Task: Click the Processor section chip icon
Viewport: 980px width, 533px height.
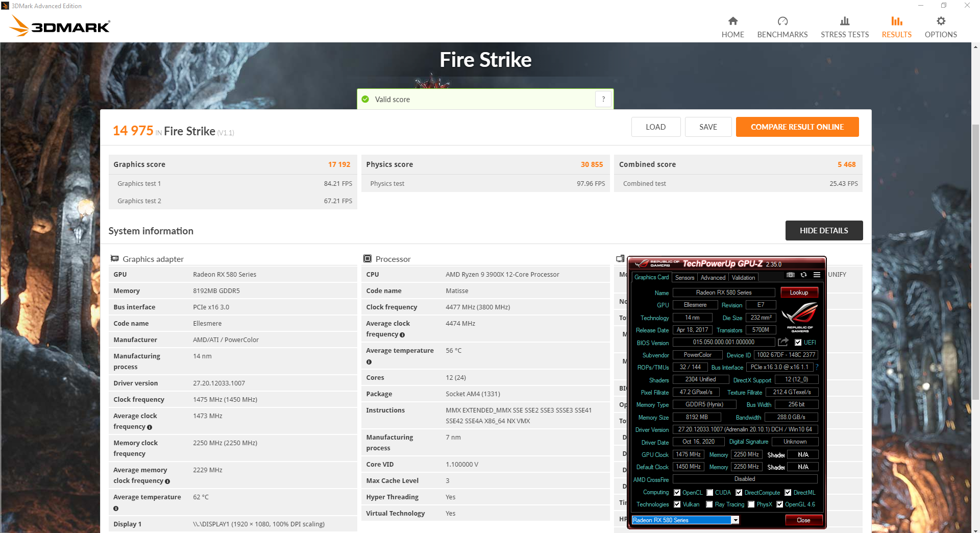Action: [367, 259]
